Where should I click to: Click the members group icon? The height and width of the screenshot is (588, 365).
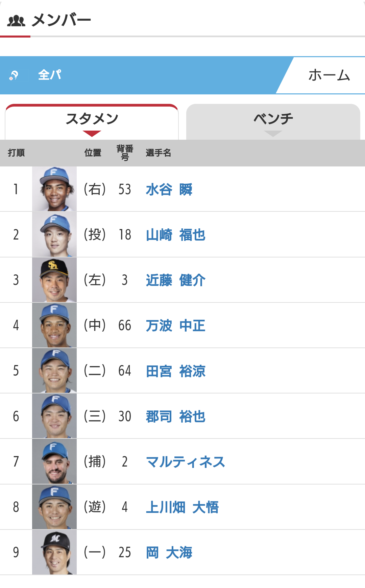pyautogui.click(x=16, y=21)
